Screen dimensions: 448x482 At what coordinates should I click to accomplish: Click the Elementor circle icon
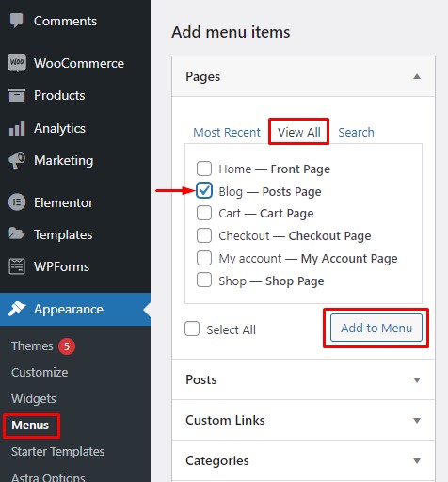17,202
